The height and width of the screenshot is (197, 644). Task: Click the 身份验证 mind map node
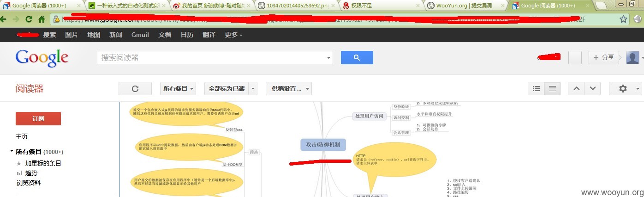(401, 106)
